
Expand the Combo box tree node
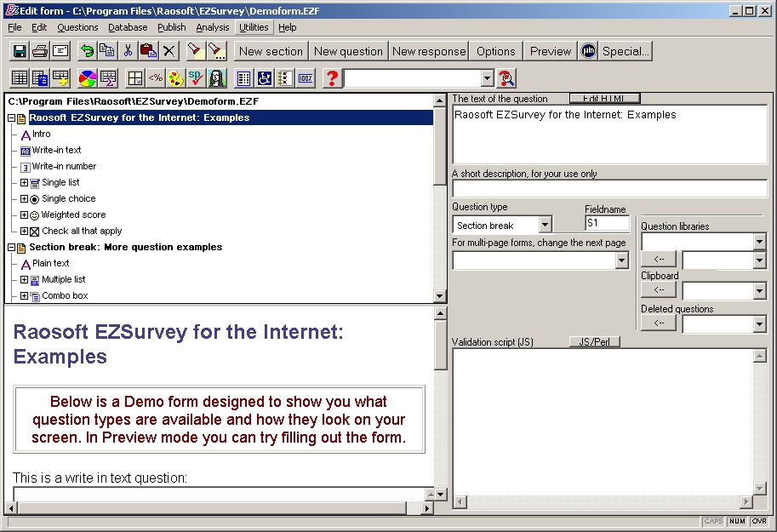click(24, 295)
